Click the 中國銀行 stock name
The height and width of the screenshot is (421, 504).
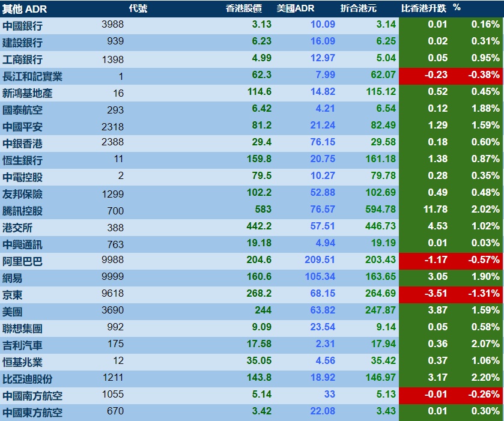[x=22, y=26]
